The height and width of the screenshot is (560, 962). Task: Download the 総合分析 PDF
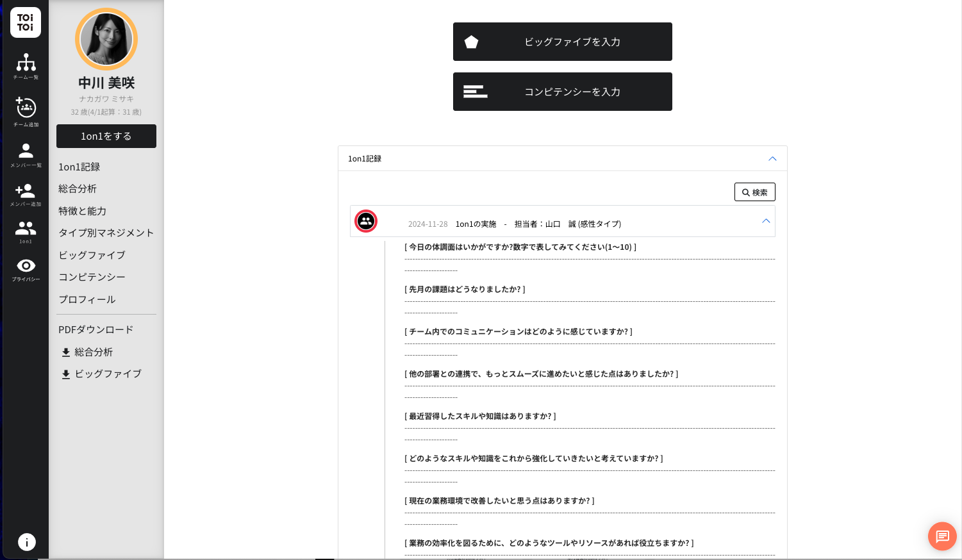[x=87, y=352]
